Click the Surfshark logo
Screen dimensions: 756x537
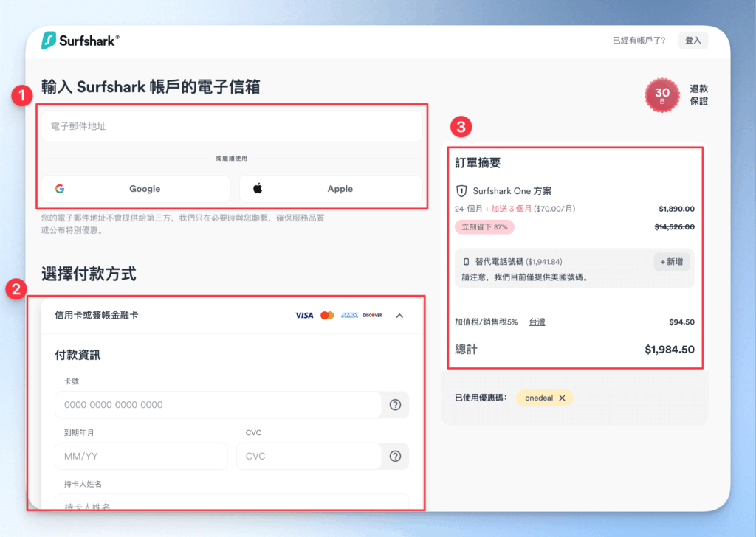coord(80,41)
